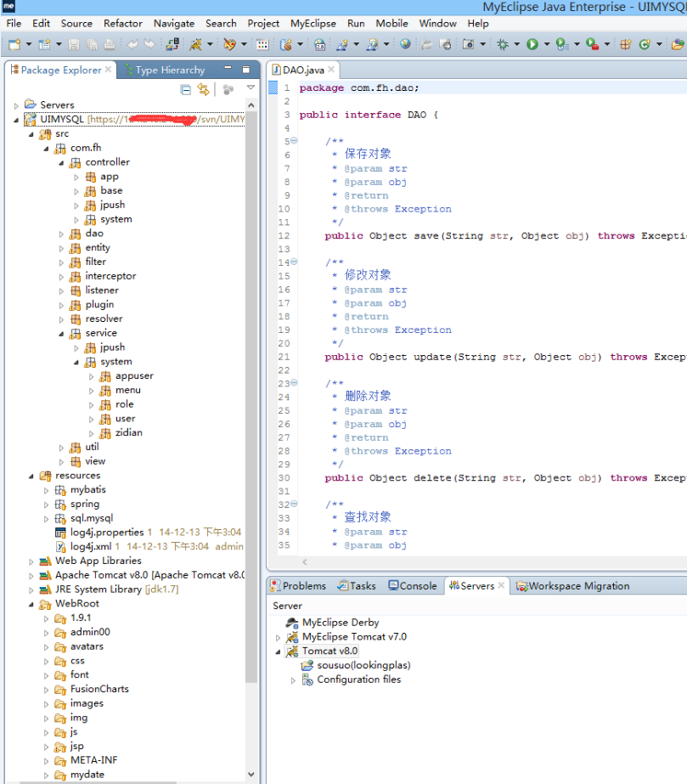The image size is (687, 784).
Task: Select the mybatis resources folder
Action: [88, 489]
